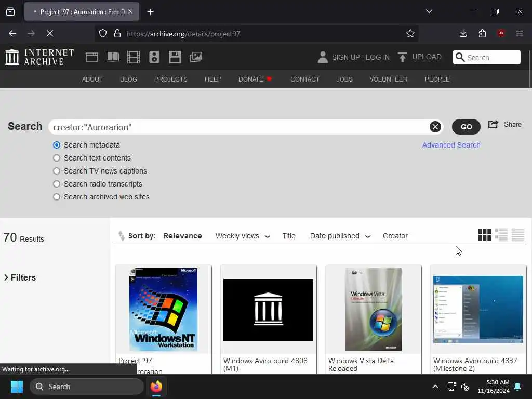Viewport: 532px width, 399px height.
Task: Click the Share icon
Action: click(494, 125)
